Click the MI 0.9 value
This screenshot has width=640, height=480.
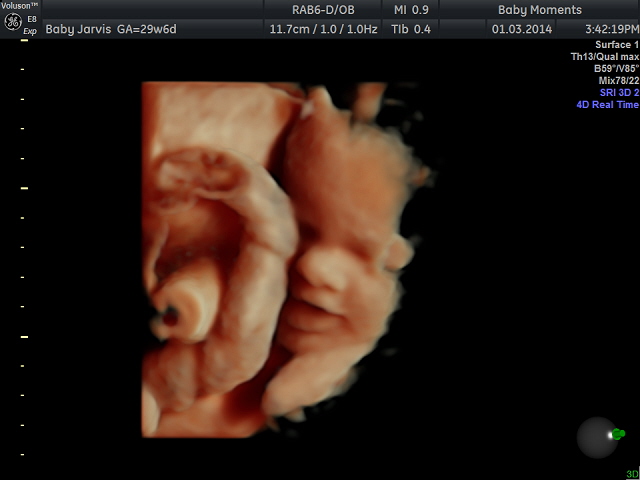(411, 10)
